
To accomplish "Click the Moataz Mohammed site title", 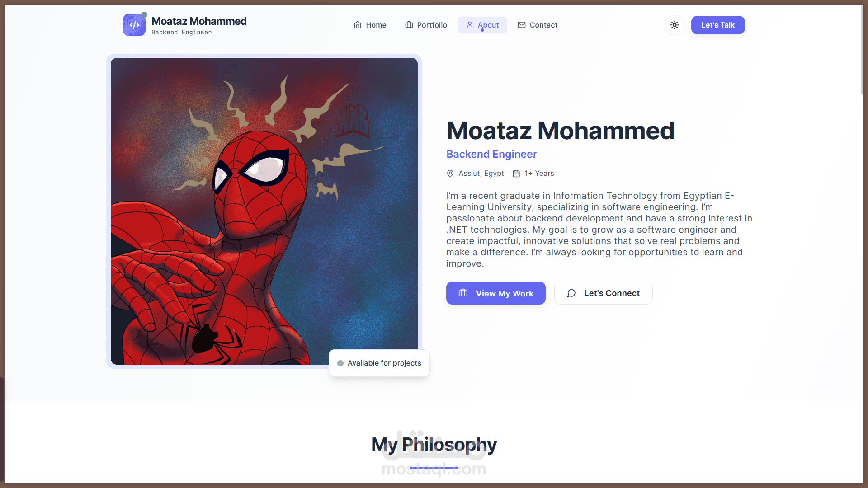I will [x=199, y=21].
